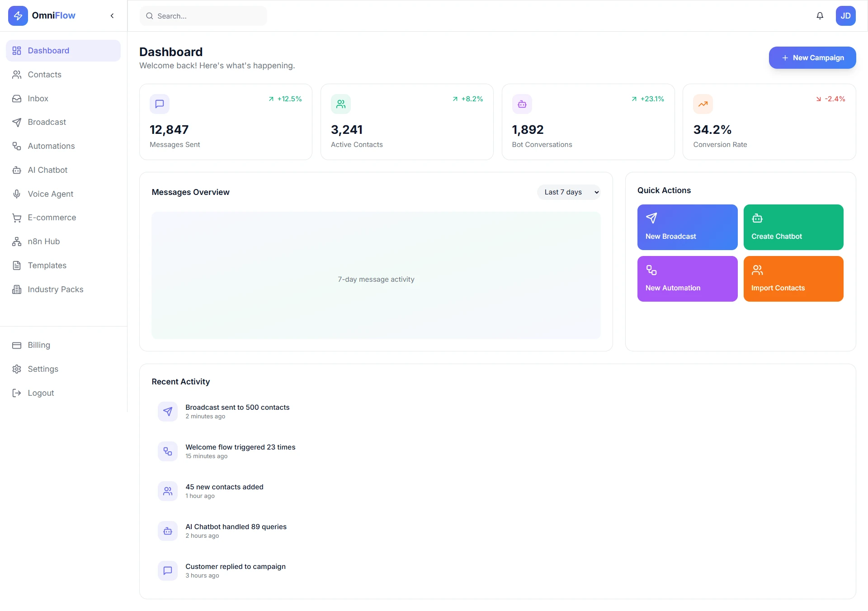Image resolution: width=868 pixels, height=611 pixels.
Task: Click the E-commerce cart icon
Action: (17, 218)
